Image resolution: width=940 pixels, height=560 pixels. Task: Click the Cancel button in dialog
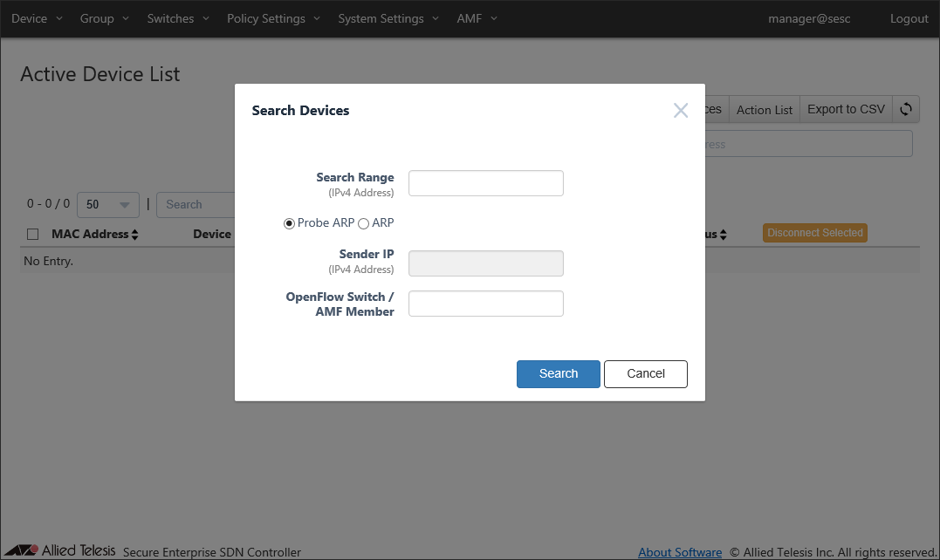(646, 373)
